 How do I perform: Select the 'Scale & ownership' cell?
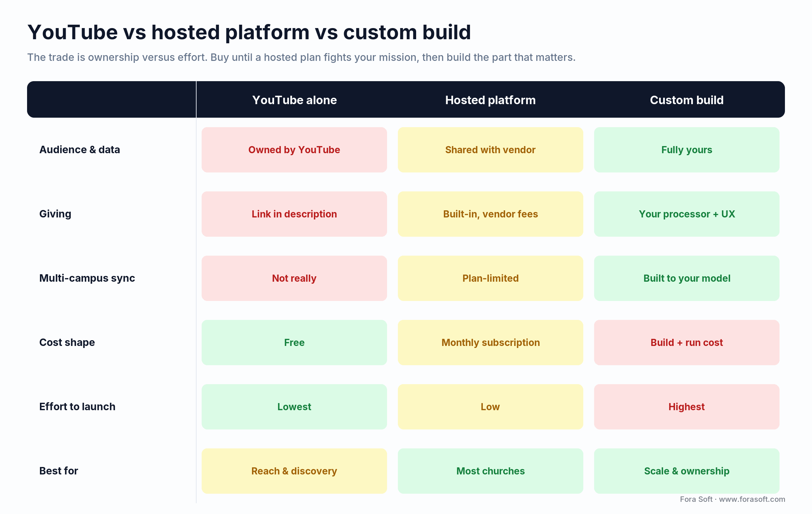click(x=687, y=471)
